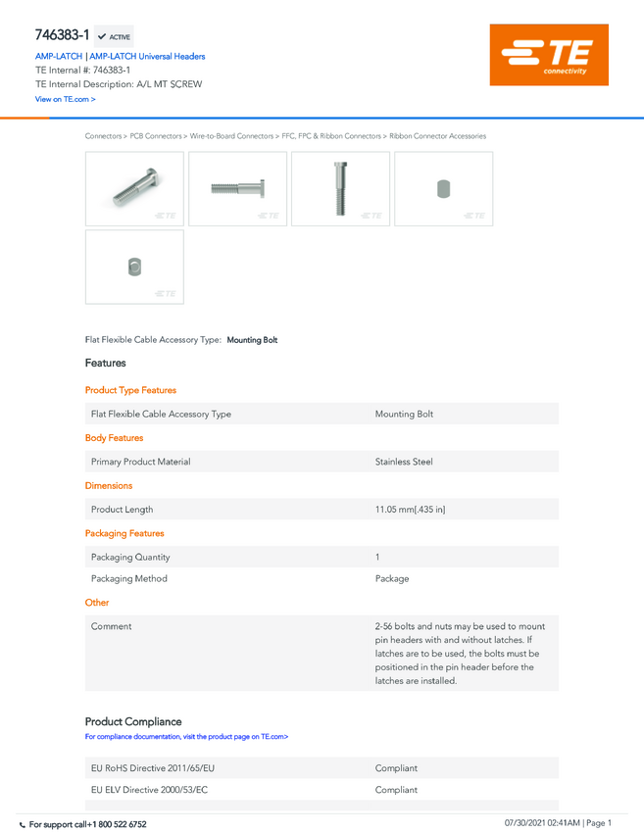Click Packaging Quantity cell
Image resolution: width=644 pixels, height=833 pixels.
[130, 558]
